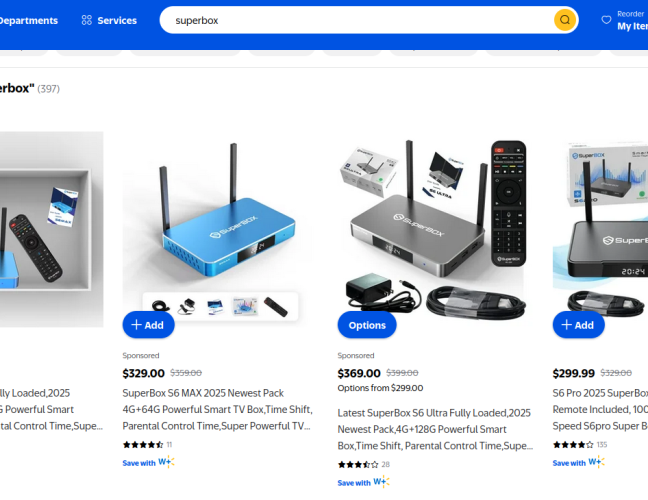Click the heart icon for My Items
Screen dimensions: 648x500
click(606, 20)
